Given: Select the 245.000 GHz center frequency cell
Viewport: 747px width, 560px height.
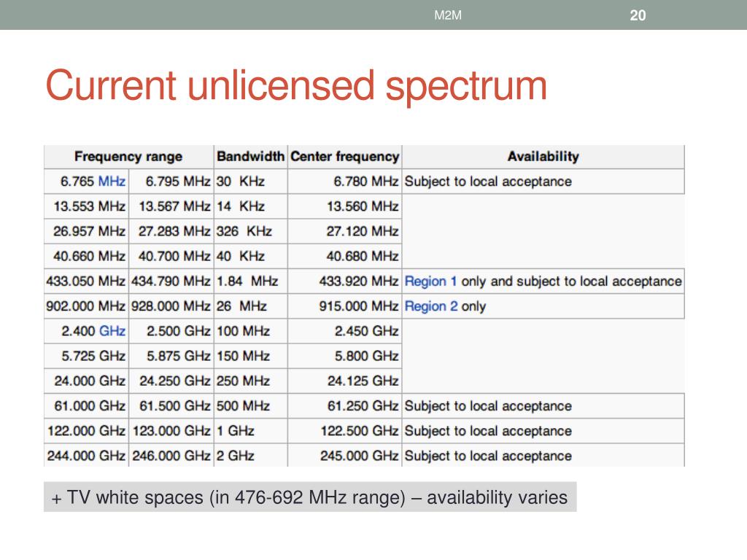Looking at the screenshot, I should pos(345,456).
